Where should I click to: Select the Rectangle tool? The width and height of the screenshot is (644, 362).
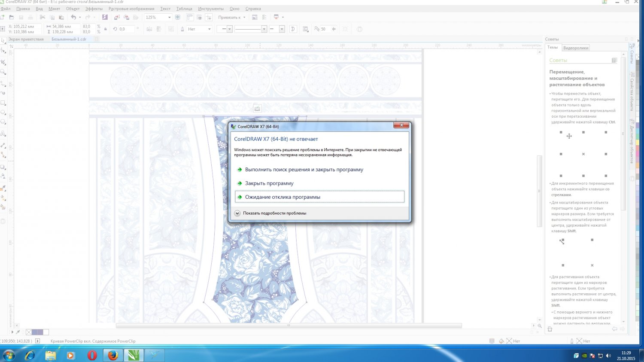(3, 103)
